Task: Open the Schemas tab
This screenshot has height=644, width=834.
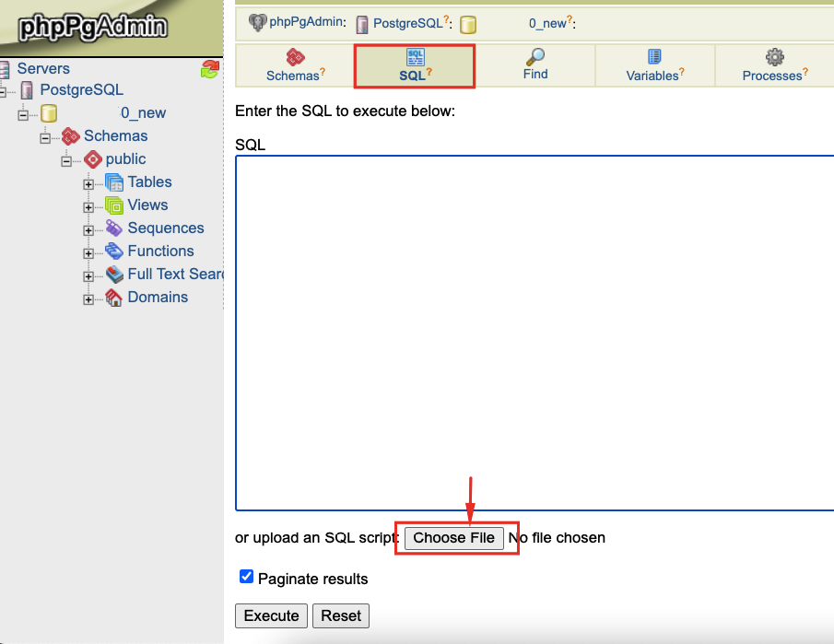Action: tap(295, 66)
